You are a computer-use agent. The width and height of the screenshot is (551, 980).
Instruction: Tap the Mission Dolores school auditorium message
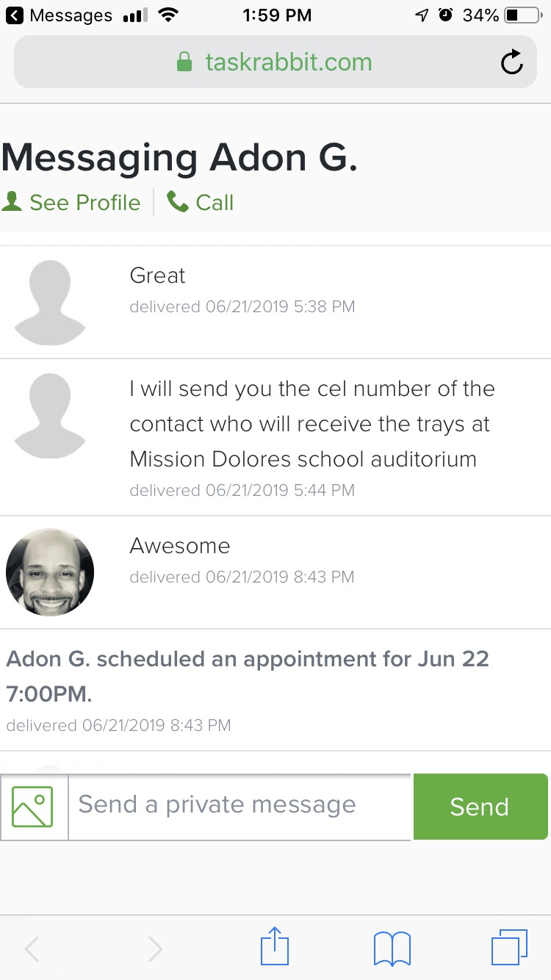coord(312,424)
